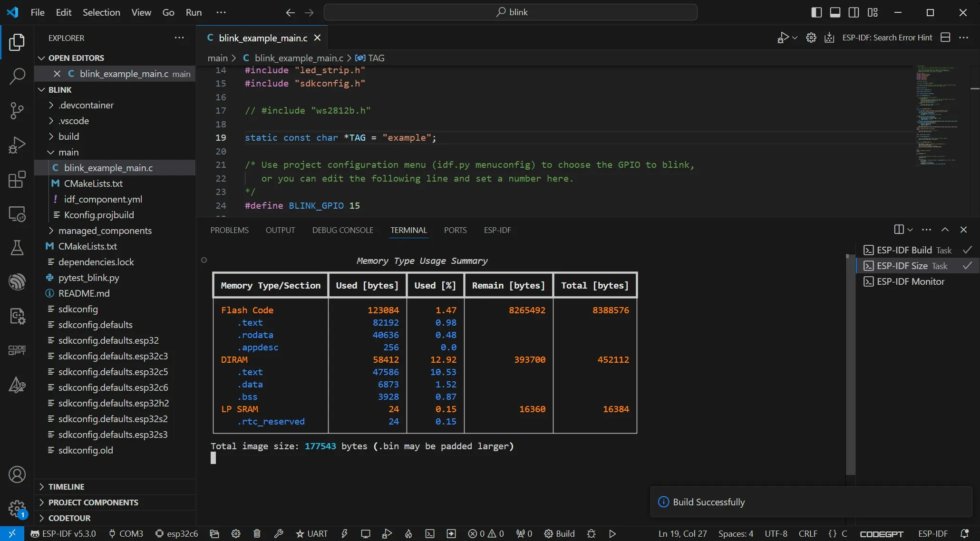Click the ESP-IDF build wrench icon

(279, 533)
